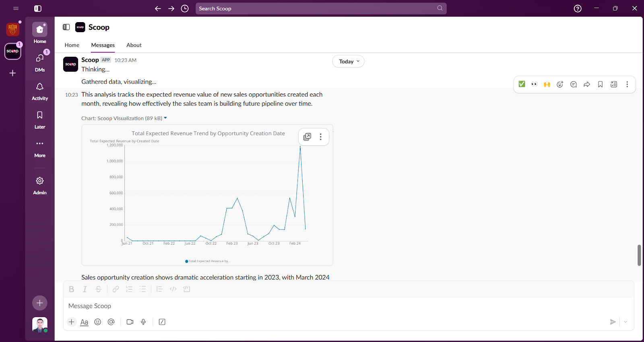Viewport: 644px width, 342px height.
Task: Click the message list scrollbar
Action: 639,255
